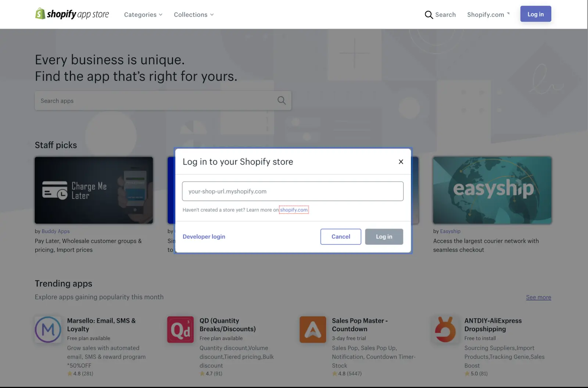Click the dialog's Log in button
Screen dimensions: 588x388
coord(384,237)
